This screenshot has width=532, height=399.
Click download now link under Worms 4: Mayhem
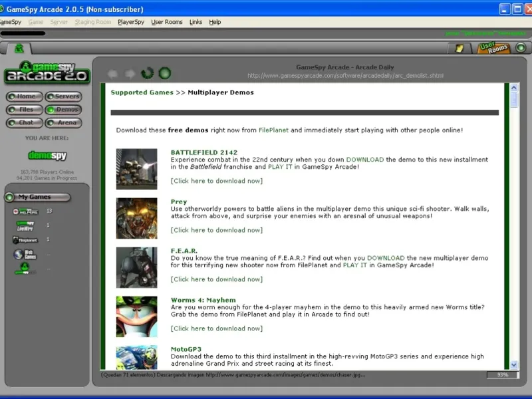click(217, 329)
